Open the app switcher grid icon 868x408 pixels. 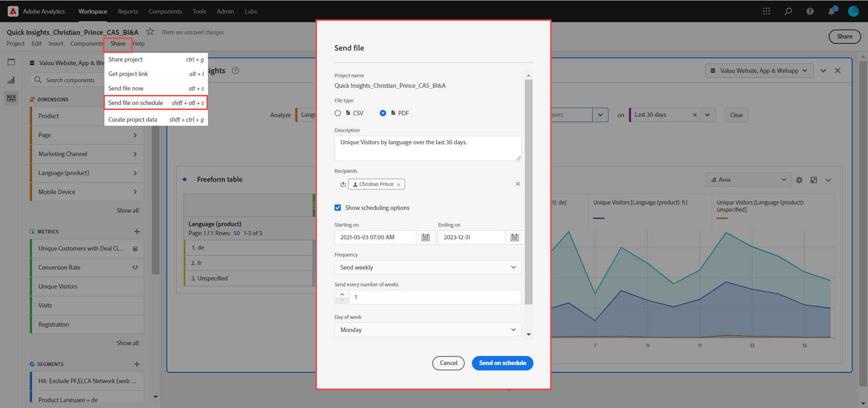766,11
